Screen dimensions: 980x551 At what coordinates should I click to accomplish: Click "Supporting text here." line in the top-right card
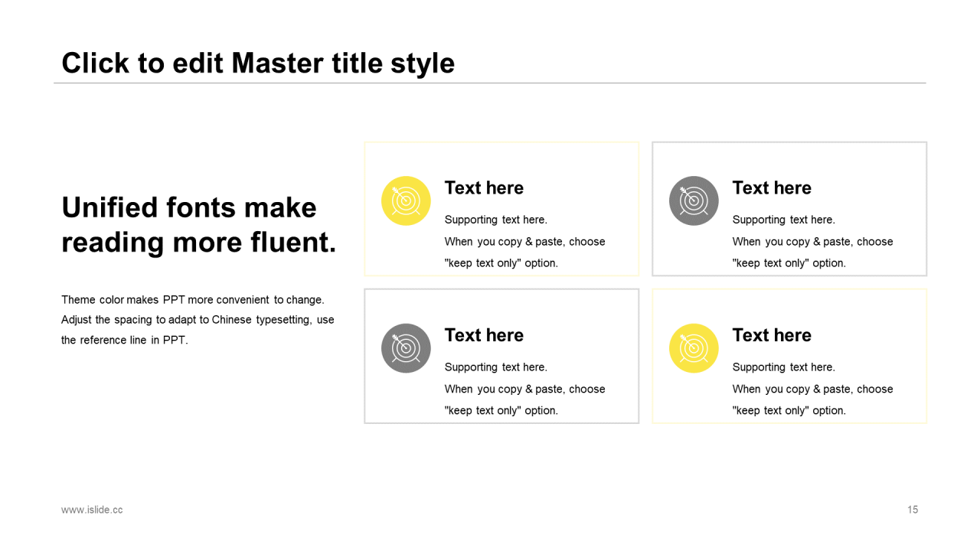pyautogui.click(x=783, y=220)
